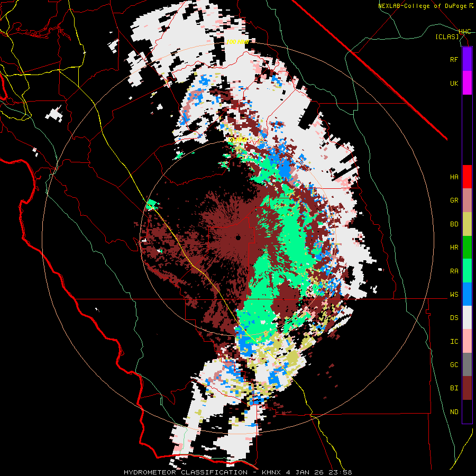The height and width of the screenshot is (476, 476).
Task: Click the [CLAS] units label
Action: click(x=447, y=36)
